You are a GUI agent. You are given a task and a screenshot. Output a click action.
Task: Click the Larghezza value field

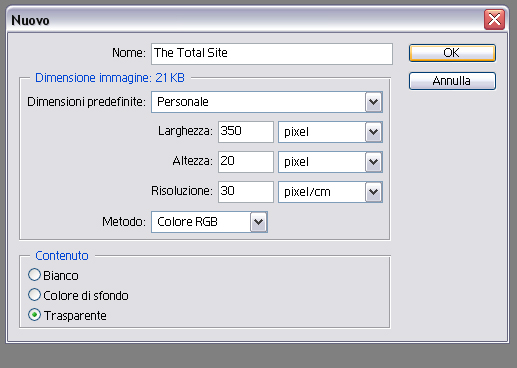246,132
